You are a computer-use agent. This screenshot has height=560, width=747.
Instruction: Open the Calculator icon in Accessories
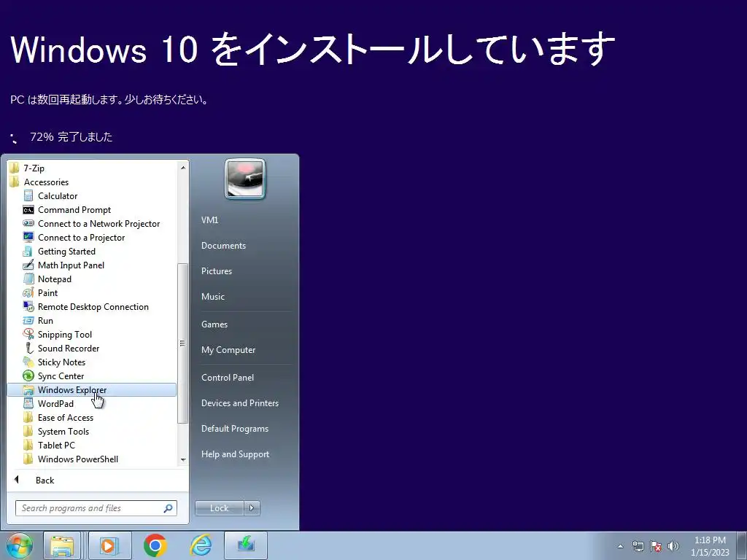click(28, 195)
